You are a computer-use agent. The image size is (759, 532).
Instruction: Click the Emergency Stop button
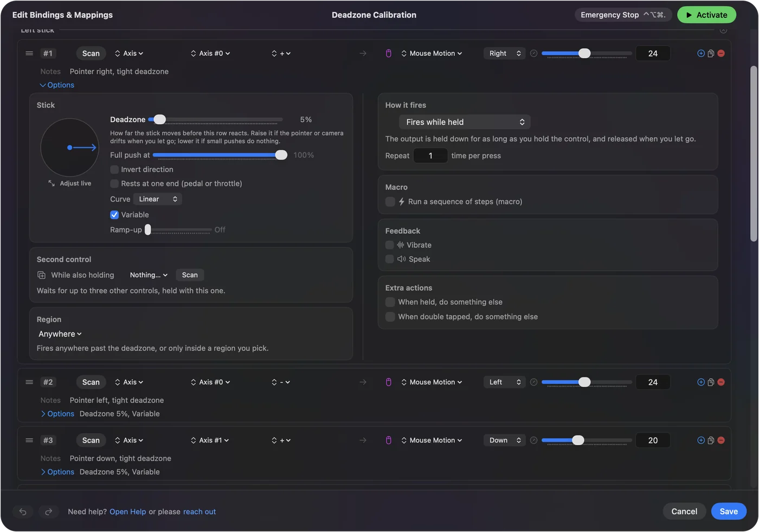tap(623, 15)
